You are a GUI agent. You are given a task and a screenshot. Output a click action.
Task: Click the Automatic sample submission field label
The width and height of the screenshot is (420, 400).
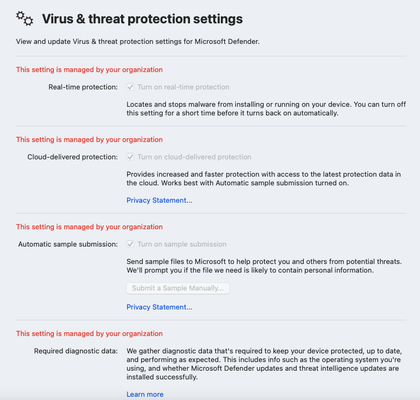click(x=68, y=244)
